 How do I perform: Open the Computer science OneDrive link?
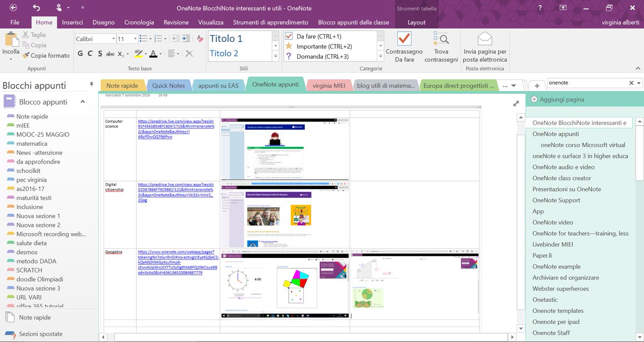coord(176,129)
